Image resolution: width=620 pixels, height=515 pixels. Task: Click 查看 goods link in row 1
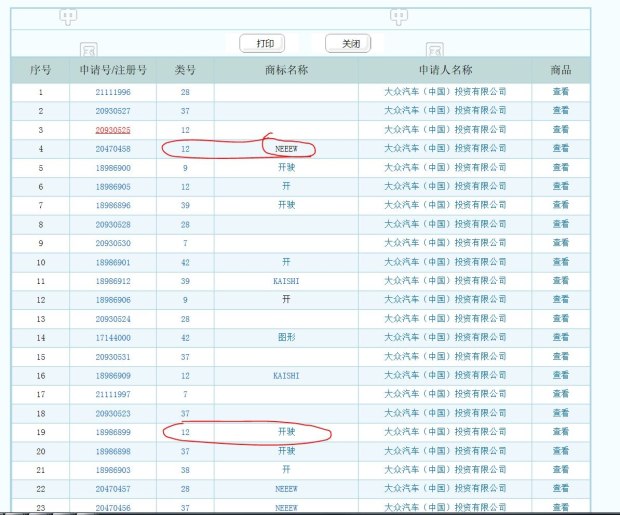[561, 92]
